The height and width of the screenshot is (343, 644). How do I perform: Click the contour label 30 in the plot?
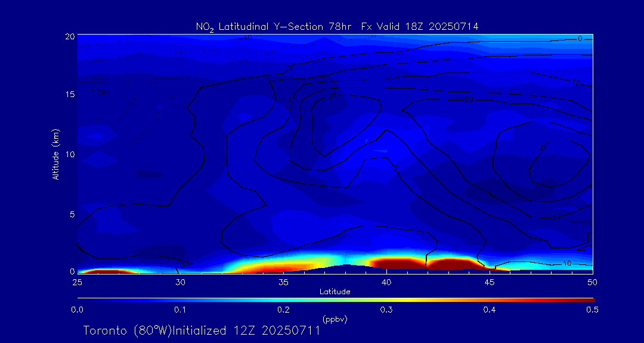click(543, 148)
